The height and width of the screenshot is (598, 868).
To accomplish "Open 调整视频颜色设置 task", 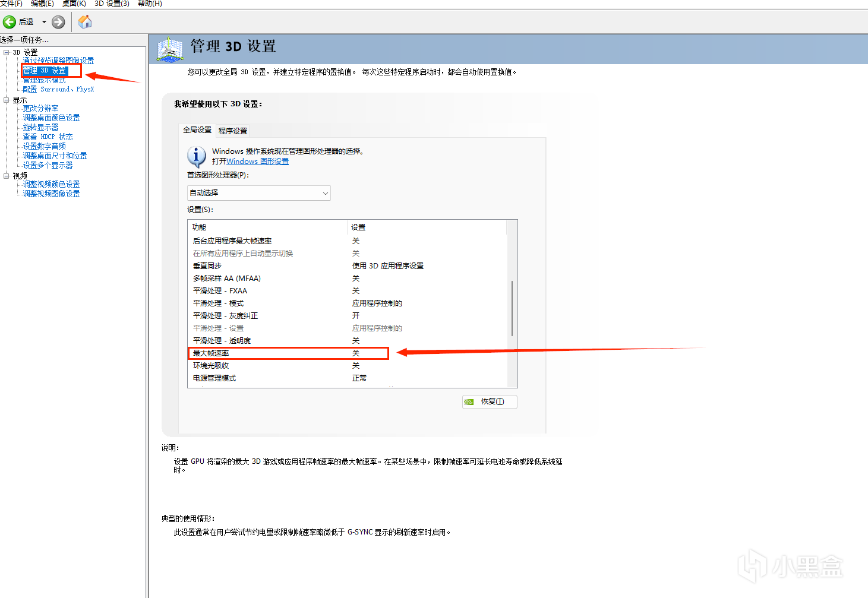I will (x=51, y=184).
